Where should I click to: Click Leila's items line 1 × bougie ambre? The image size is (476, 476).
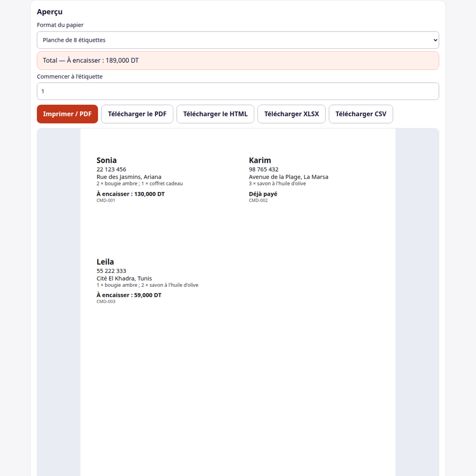[x=147, y=285]
